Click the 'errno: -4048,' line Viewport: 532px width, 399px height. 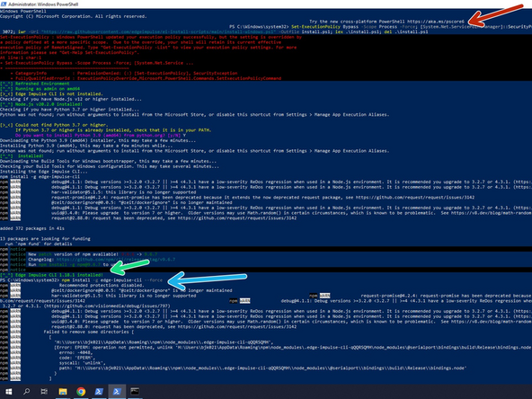(76, 352)
